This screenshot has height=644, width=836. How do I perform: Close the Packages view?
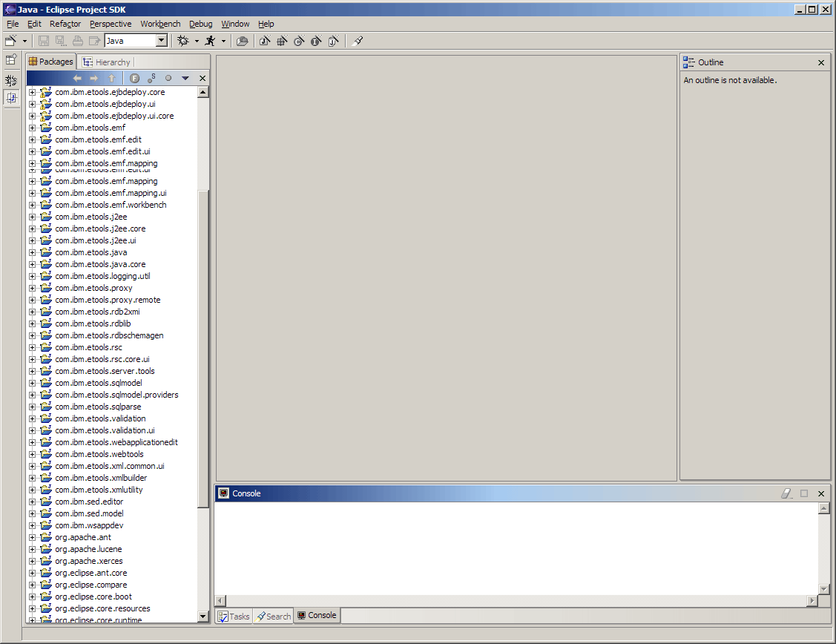click(x=203, y=79)
